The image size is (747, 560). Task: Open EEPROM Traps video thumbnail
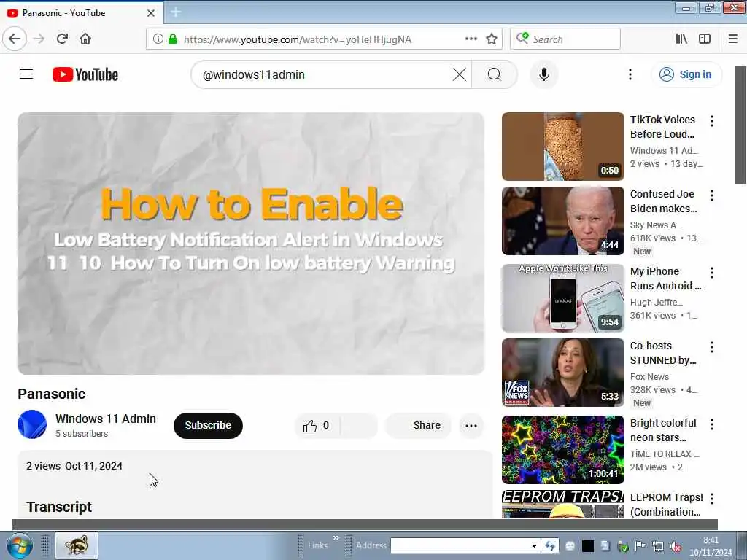click(562, 505)
